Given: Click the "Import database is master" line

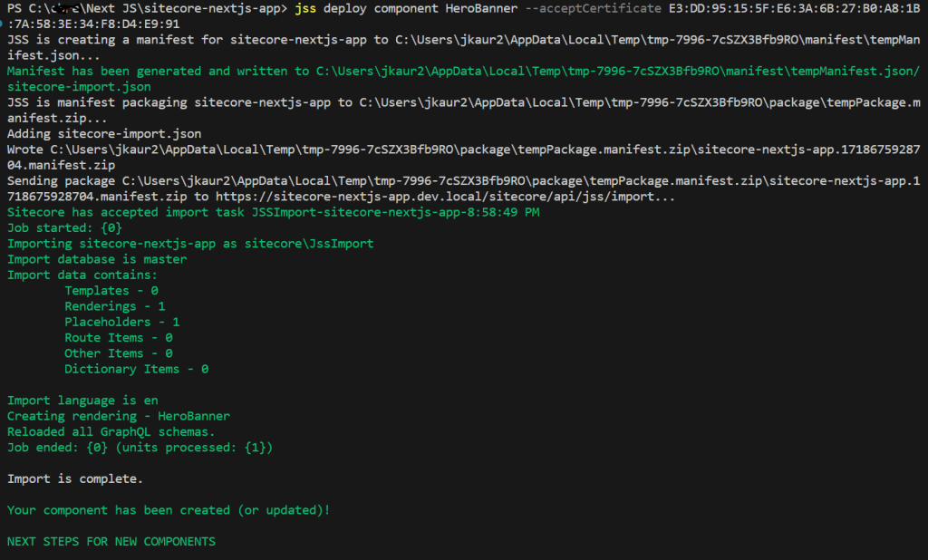Looking at the screenshot, I should pyautogui.click(x=97, y=259).
